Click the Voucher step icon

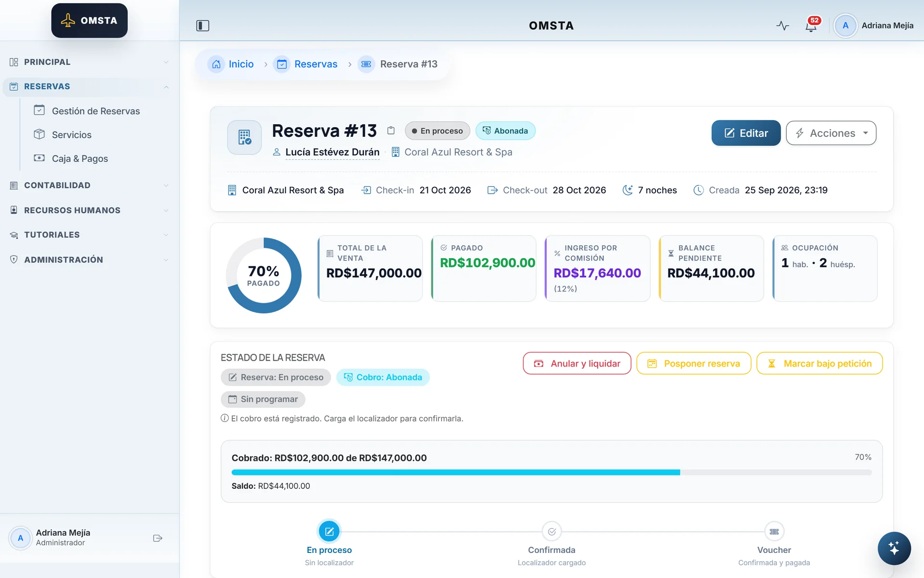click(774, 531)
